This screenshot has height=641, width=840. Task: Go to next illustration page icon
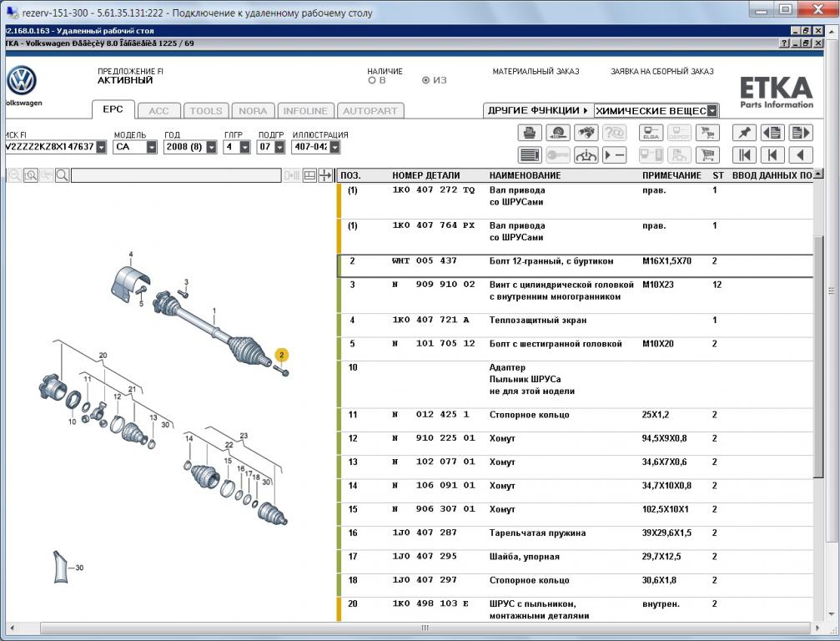tap(800, 133)
